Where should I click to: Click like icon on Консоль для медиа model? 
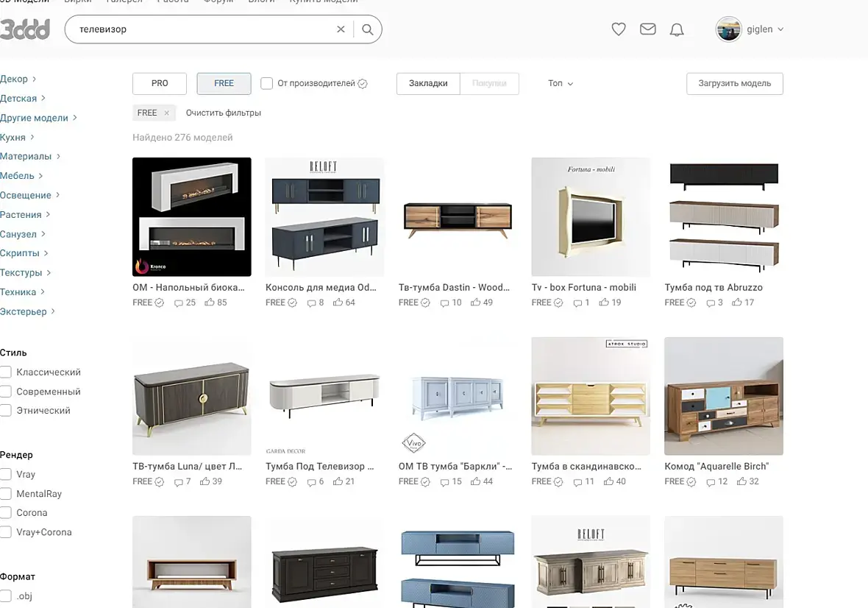coord(338,303)
